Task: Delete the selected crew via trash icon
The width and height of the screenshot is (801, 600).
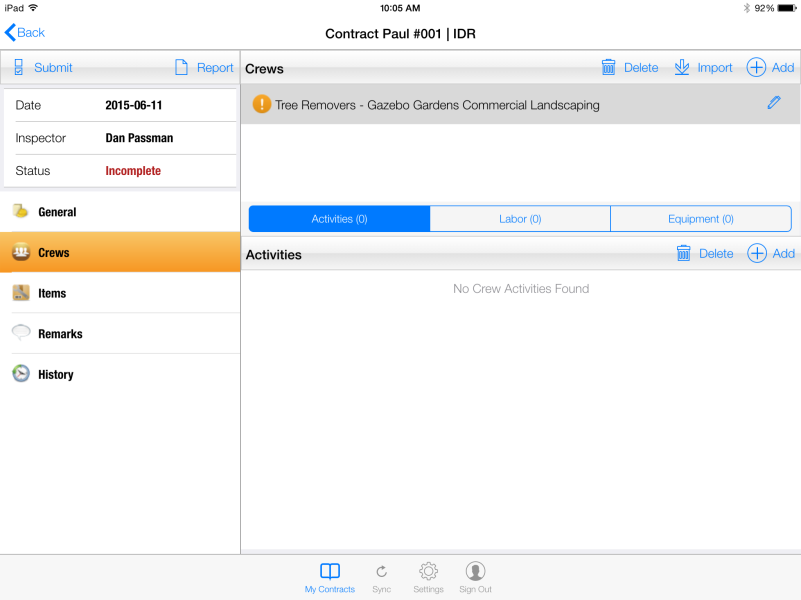Action: coord(630,68)
